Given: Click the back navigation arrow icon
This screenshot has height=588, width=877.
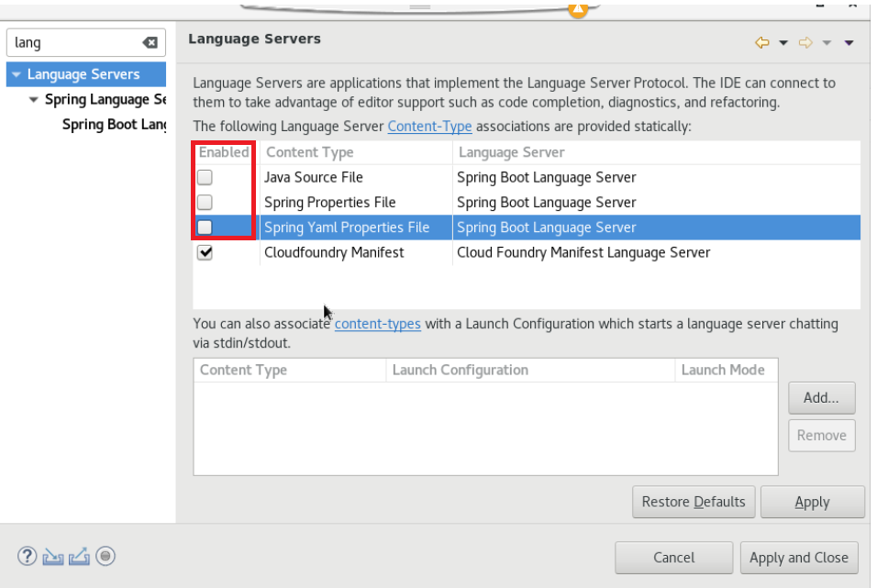Looking at the screenshot, I should (x=761, y=42).
